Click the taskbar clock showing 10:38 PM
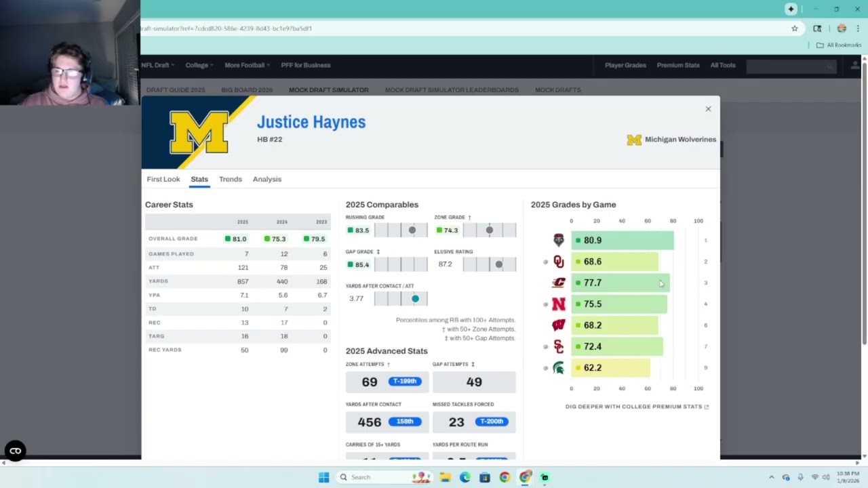This screenshot has width=868, height=488. pyautogui.click(x=848, y=477)
